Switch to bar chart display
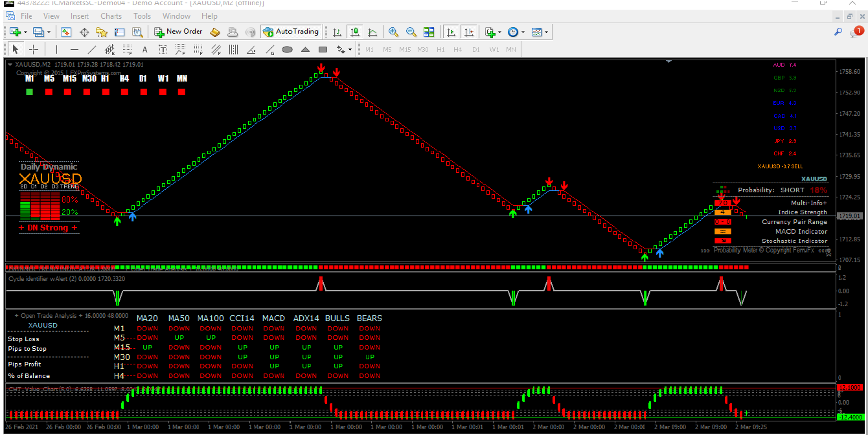The image size is (868, 435). point(337,32)
